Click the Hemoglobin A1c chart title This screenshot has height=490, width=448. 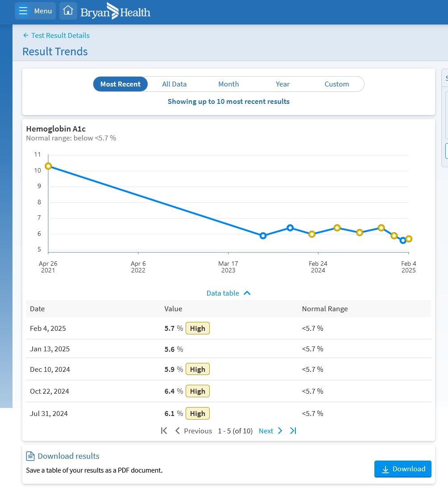pos(56,129)
